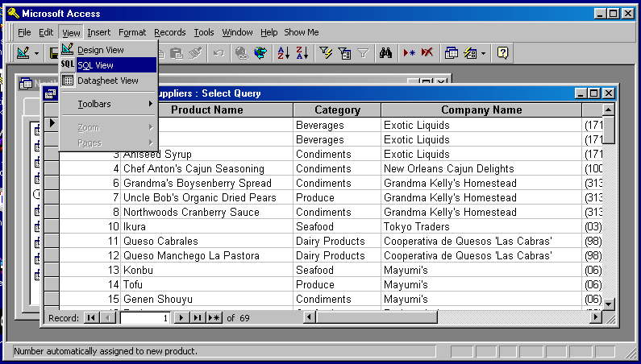Click horizontal scrollbar left arrow

[310, 316]
